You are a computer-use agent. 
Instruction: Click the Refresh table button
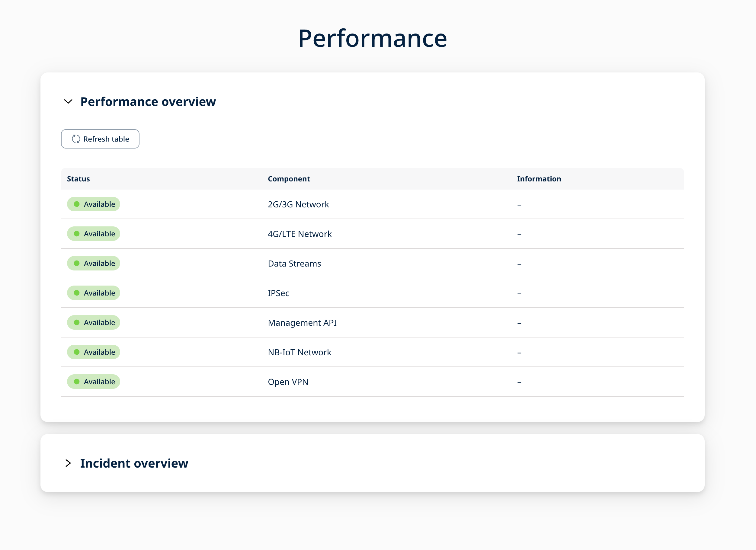pyautogui.click(x=100, y=139)
